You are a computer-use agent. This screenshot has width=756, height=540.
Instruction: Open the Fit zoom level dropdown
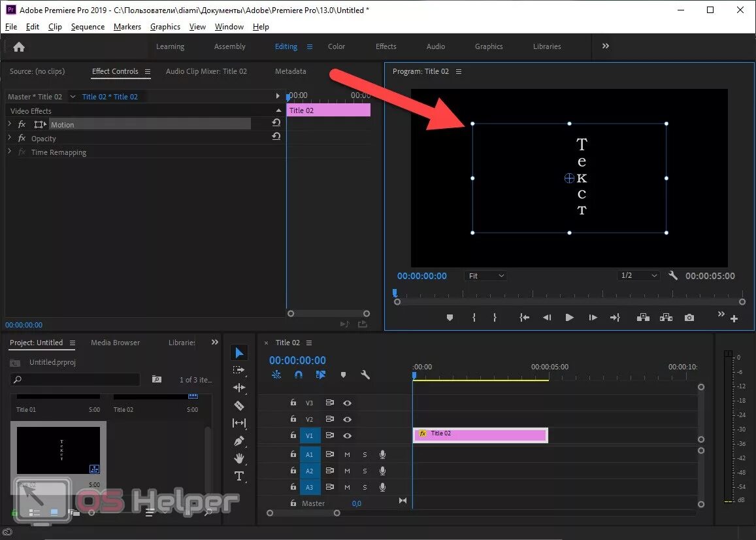pyautogui.click(x=486, y=275)
